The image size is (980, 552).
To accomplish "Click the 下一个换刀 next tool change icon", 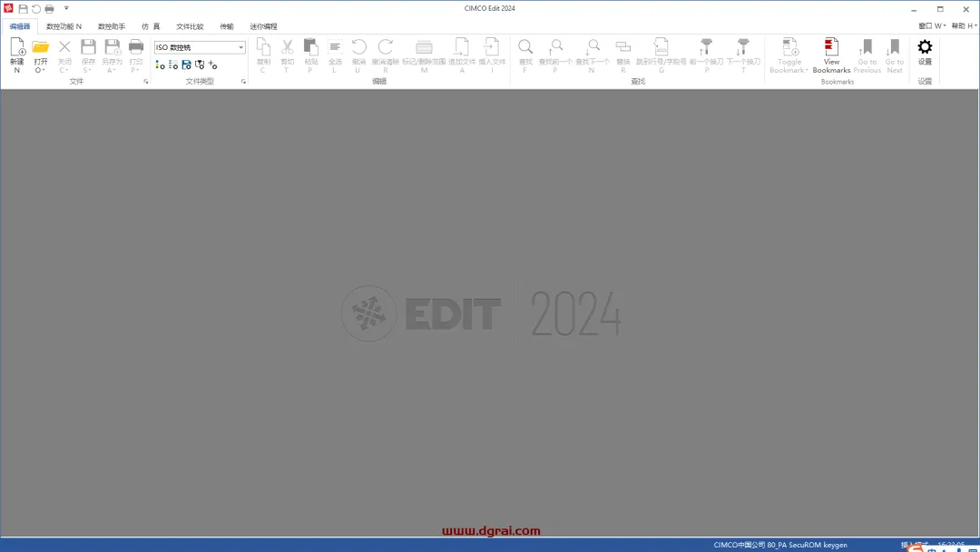I will coord(743,47).
